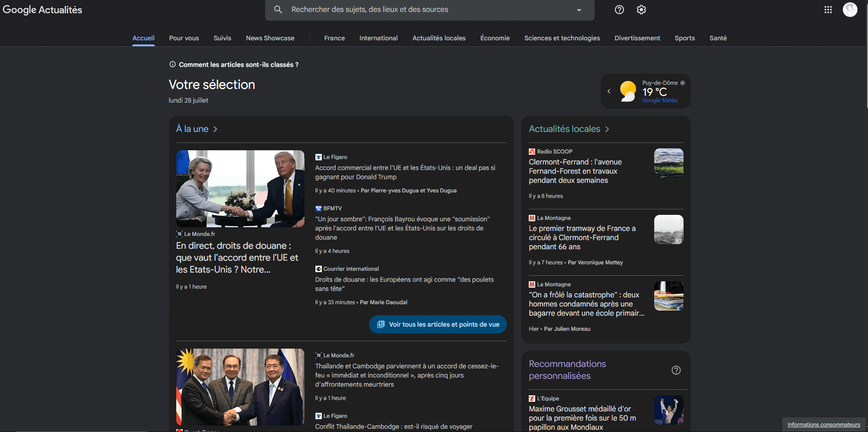868x432 pixels.
Task: Open the Santé tab
Action: [718, 38]
